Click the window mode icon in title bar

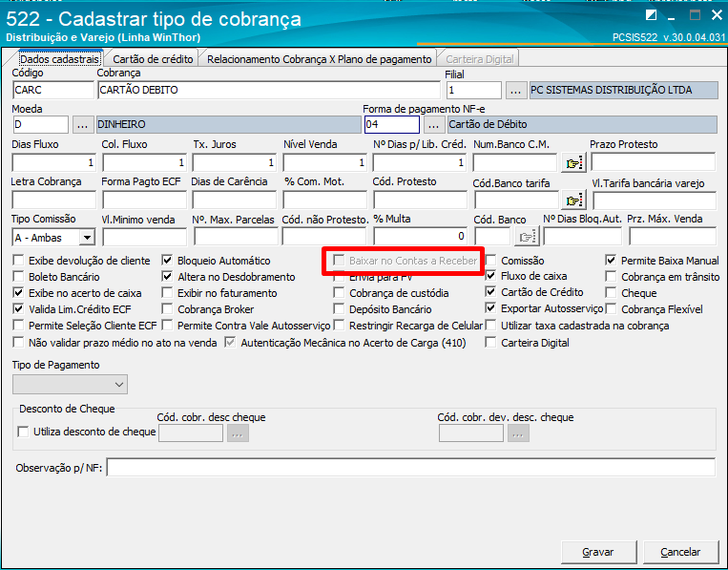click(x=651, y=15)
